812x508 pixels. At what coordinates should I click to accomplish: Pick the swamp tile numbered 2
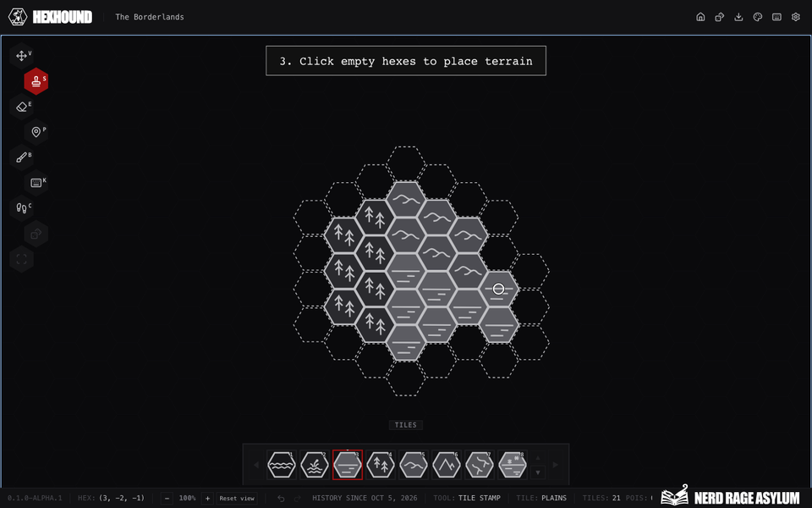point(315,465)
